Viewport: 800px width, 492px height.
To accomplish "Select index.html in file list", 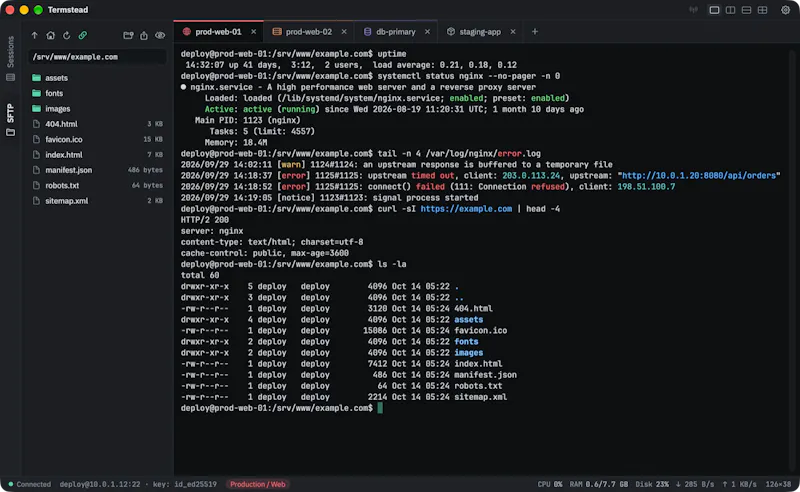I will (97, 155).
